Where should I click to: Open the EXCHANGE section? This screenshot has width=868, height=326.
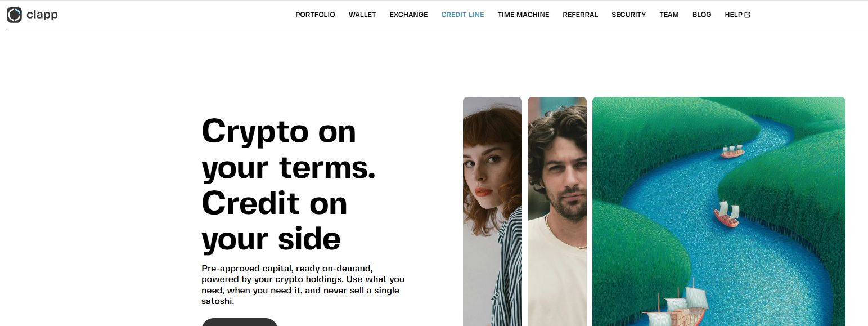408,15
